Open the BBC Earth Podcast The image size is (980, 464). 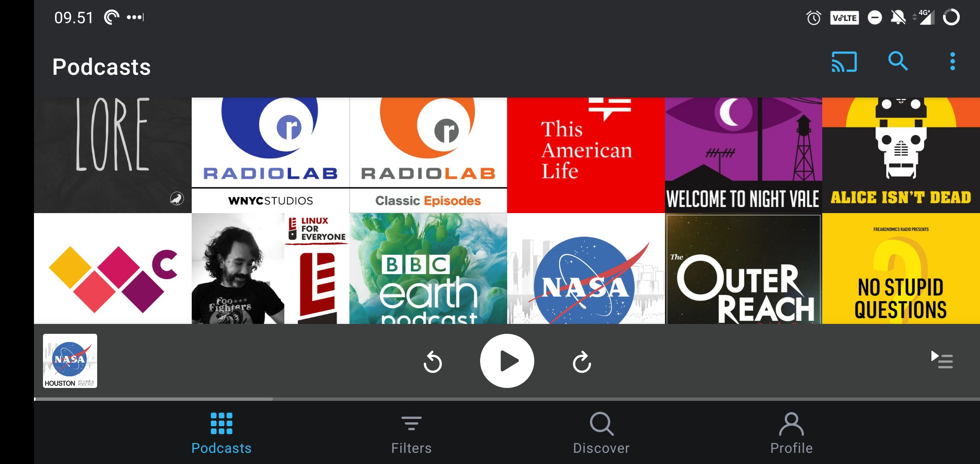point(428,269)
